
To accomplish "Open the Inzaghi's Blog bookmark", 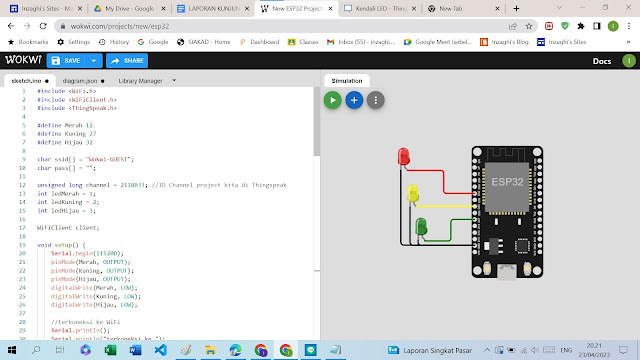I will tap(504, 42).
